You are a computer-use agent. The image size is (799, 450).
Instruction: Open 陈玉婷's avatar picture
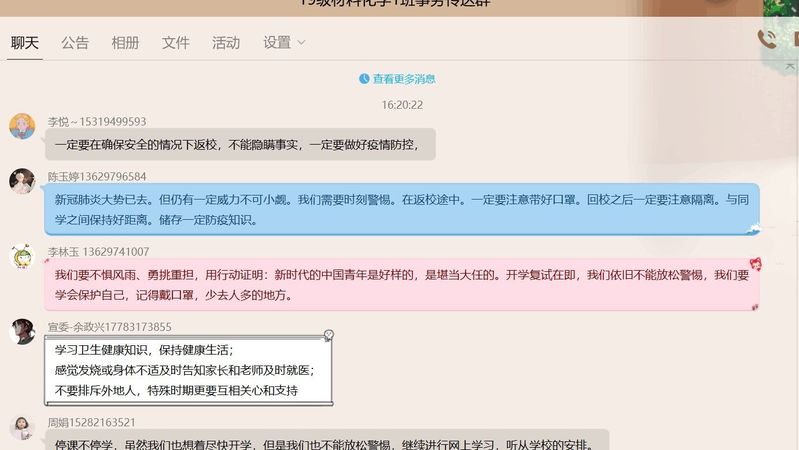[22, 181]
